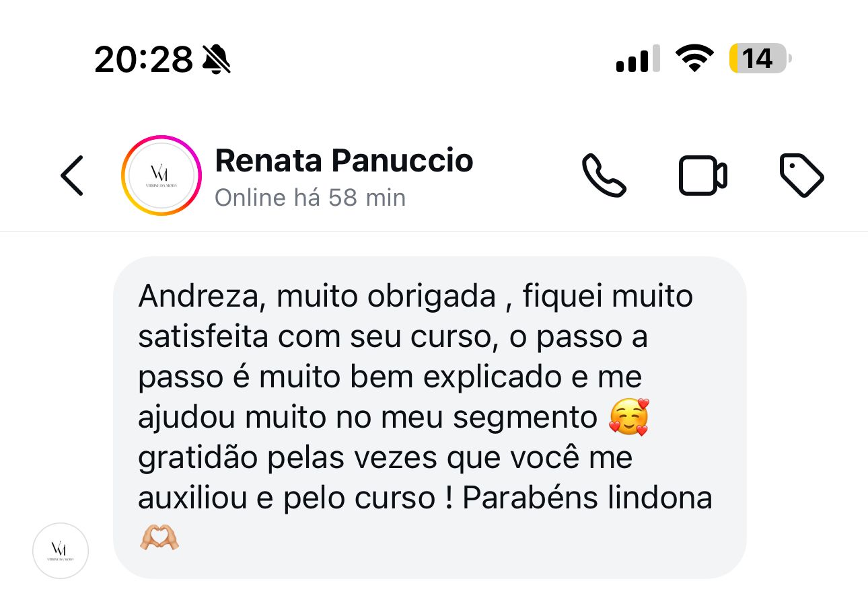The image size is (868, 616).
Task: Tap the Wi-Fi status icon
Action: (694, 59)
